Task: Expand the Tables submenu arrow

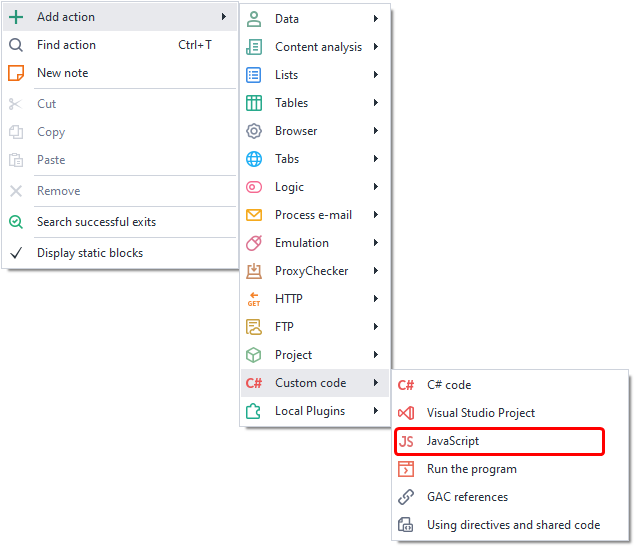Action: pos(375,103)
